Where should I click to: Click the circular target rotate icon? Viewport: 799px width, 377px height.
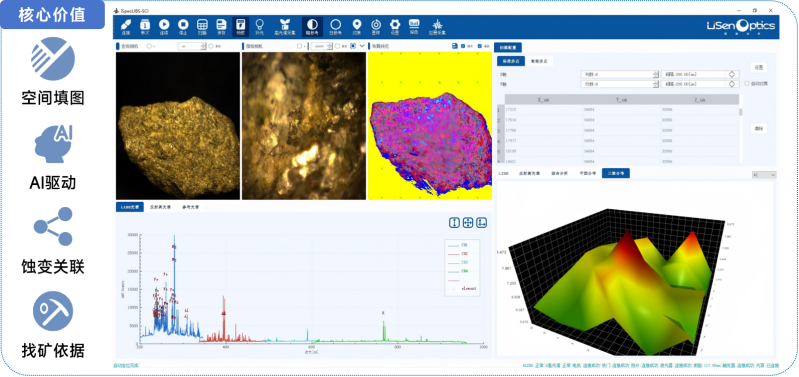pyautogui.click(x=376, y=24)
